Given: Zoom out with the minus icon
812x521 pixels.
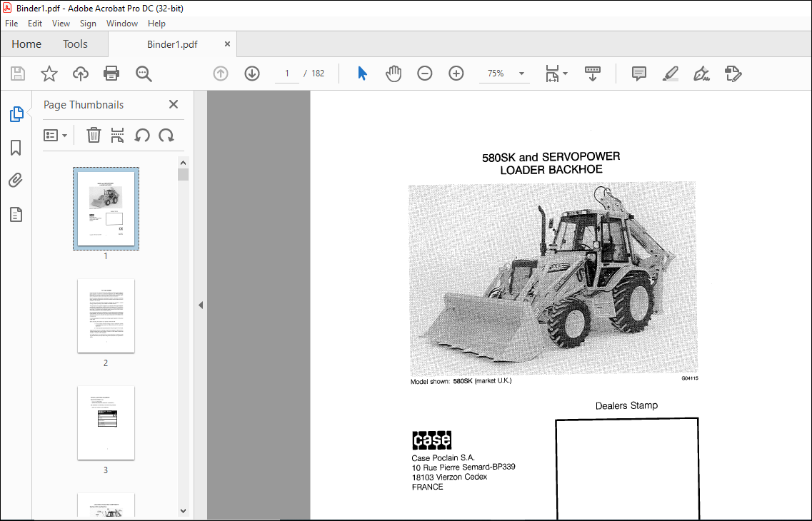Looking at the screenshot, I should click(x=425, y=74).
